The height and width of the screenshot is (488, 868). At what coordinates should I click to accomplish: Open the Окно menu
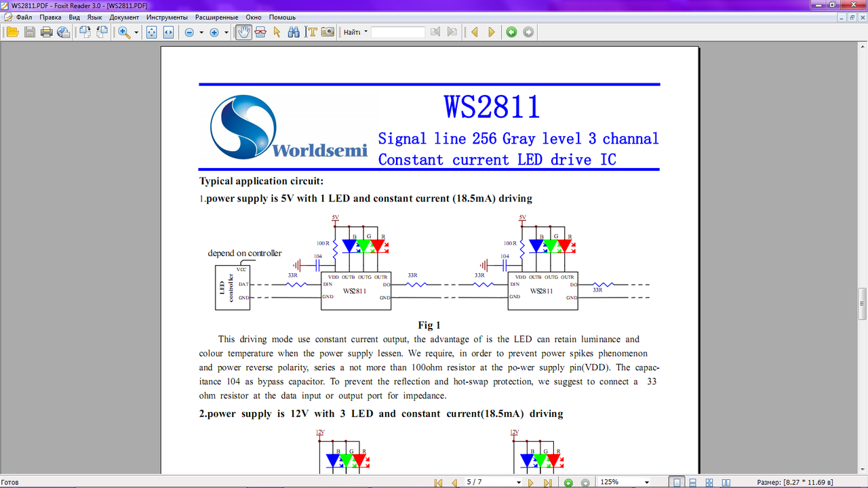pyautogui.click(x=254, y=17)
